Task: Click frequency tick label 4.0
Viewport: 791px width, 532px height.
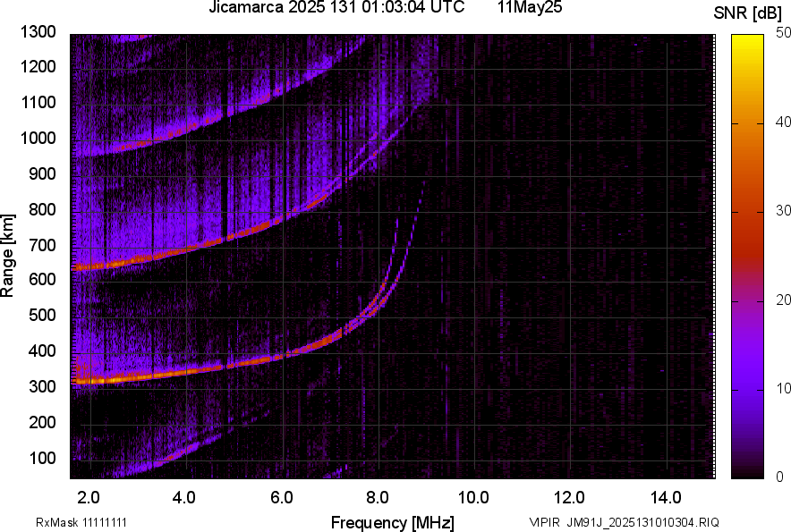Action: (x=184, y=498)
